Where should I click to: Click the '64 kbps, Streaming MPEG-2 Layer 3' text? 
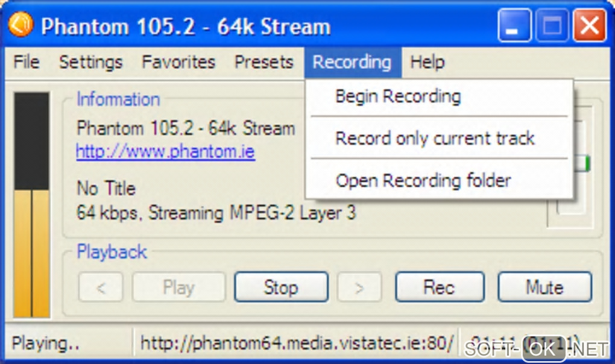pyautogui.click(x=216, y=213)
